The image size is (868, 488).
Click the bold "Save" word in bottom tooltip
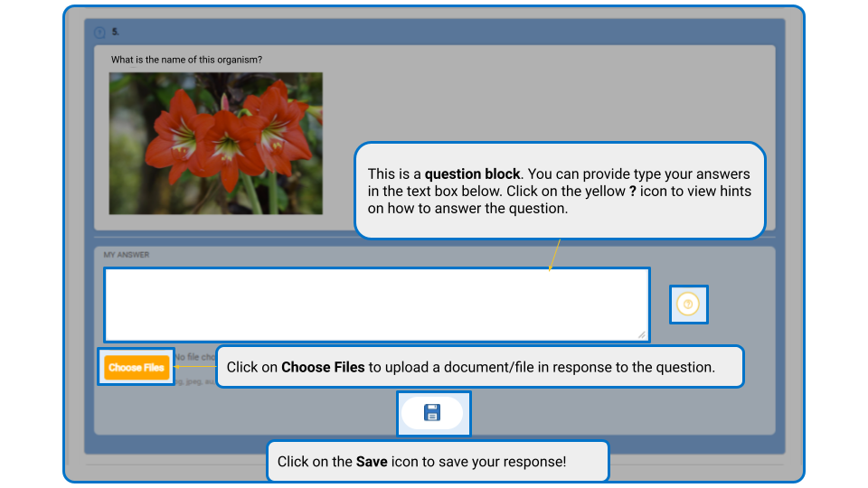pos(372,462)
